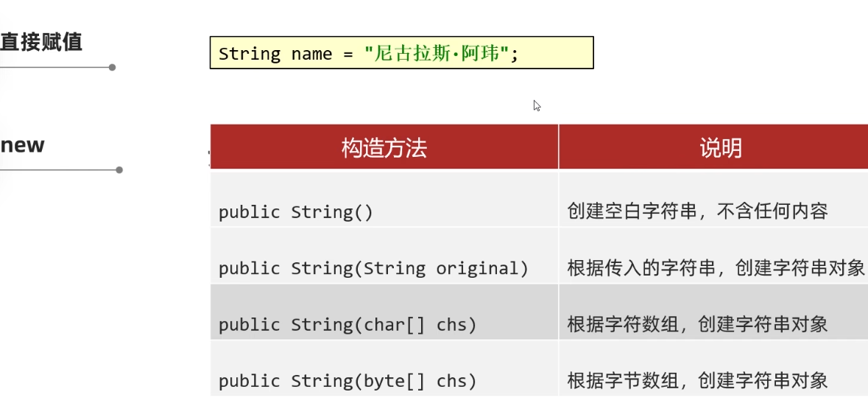This screenshot has width=868, height=403.
Task: Click the dot ending the 直接赋值 underline
Action: pos(112,67)
